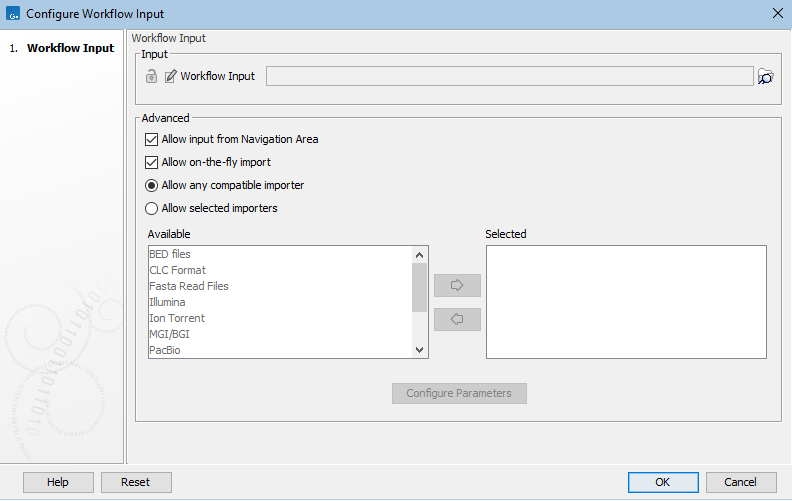The width and height of the screenshot is (792, 501).
Task: Click the pencil edit icon for Workflow Input
Action: (171, 76)
